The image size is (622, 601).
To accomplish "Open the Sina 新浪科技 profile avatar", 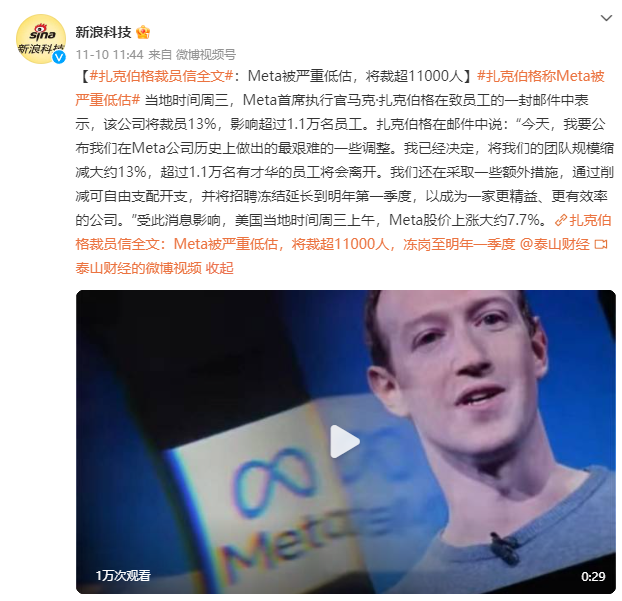I will coord(41,39).
